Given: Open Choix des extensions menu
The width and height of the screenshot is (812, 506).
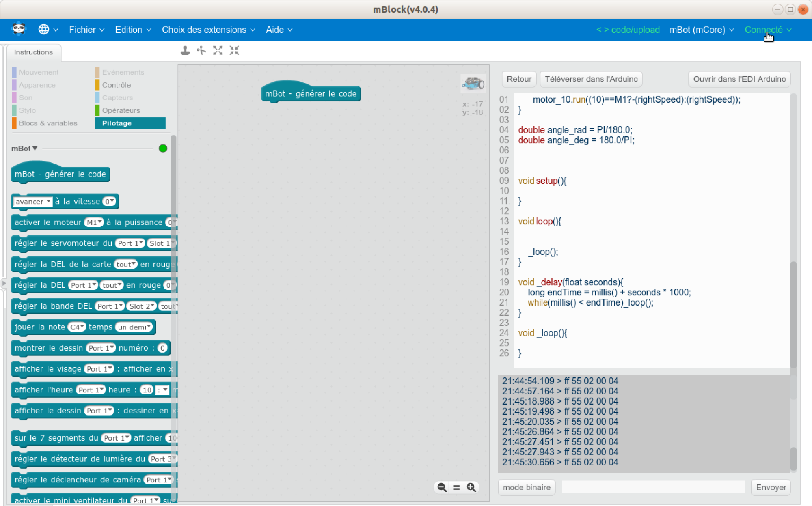Looking at the screenshot, I should (208, 30).
